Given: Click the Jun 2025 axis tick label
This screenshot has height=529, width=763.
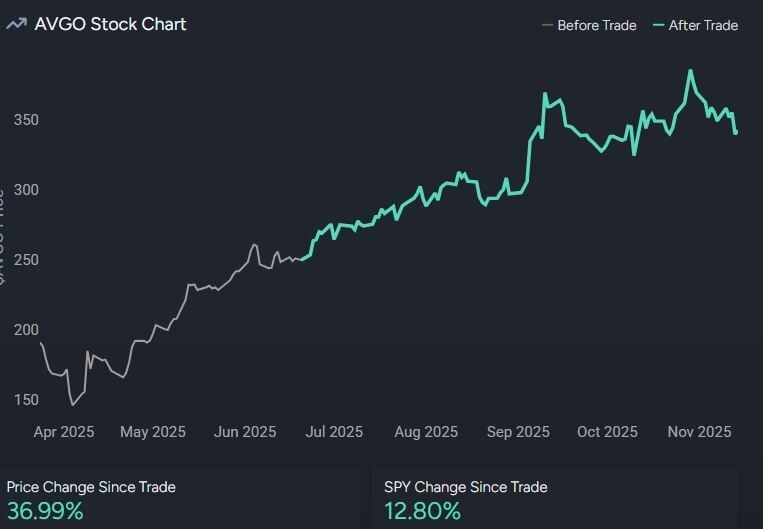Looking at the screenshot, I should 245,432.
